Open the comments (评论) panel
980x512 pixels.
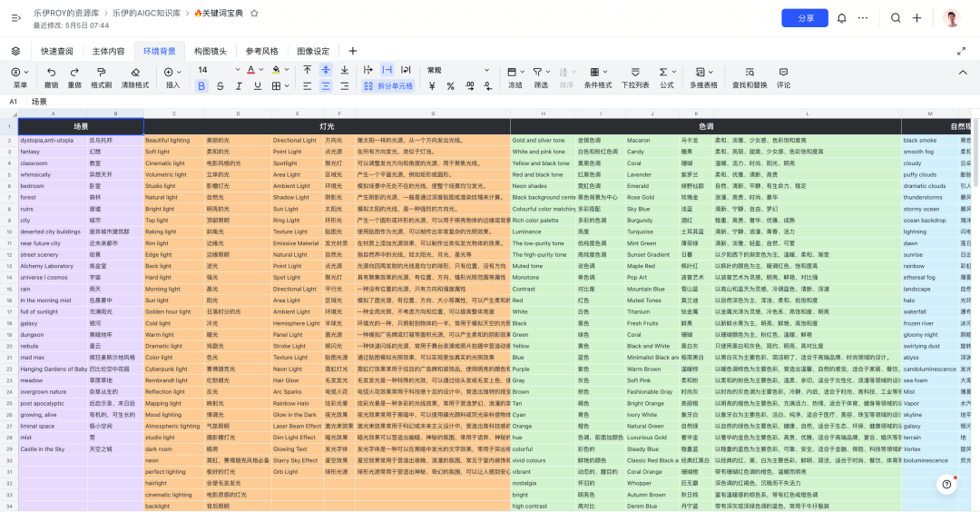point(783,77)
